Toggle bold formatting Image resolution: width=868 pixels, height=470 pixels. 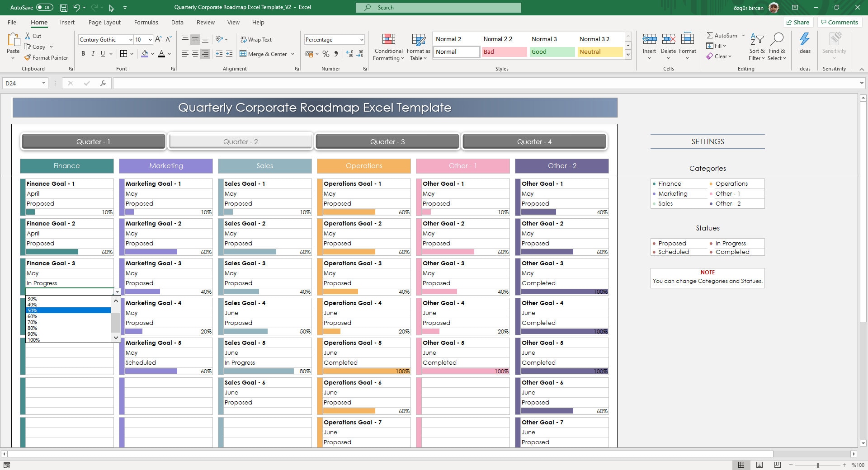tap(83, 53)
